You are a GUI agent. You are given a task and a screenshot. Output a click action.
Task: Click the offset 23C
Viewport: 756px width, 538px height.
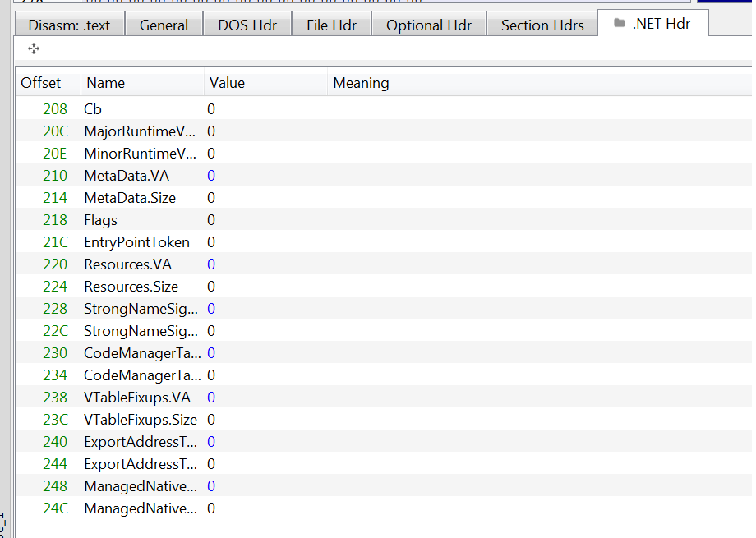point(55,420)
